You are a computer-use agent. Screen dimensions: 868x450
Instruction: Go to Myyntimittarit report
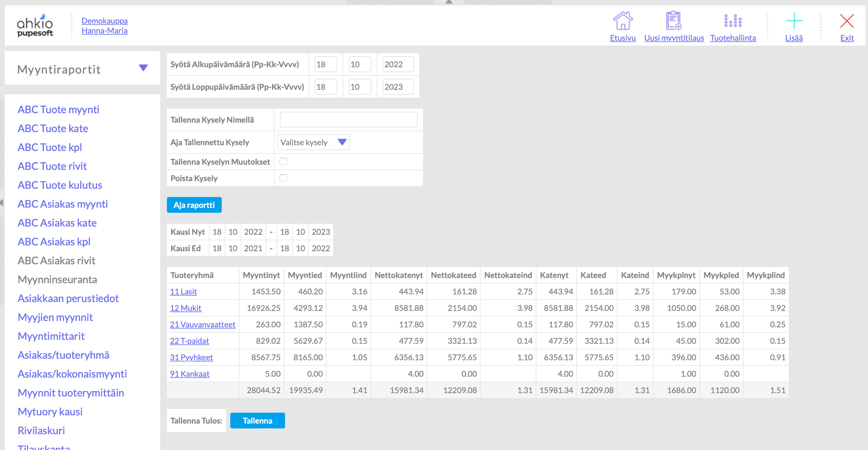coord(51,336)
